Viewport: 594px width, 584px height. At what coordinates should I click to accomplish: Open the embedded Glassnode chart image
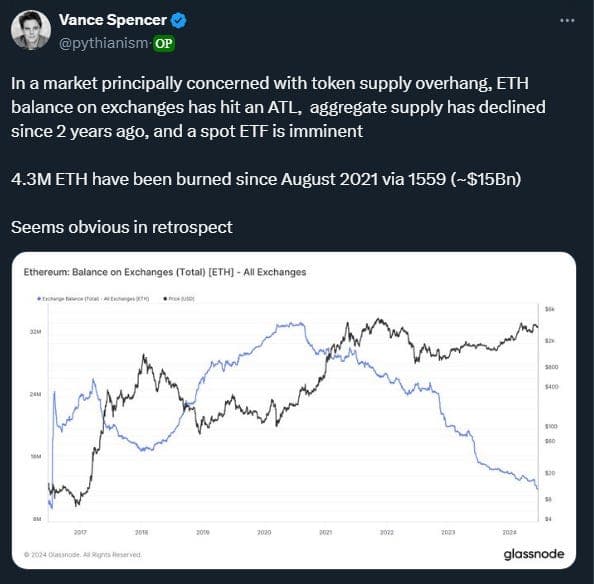click(x=294, y=410)
